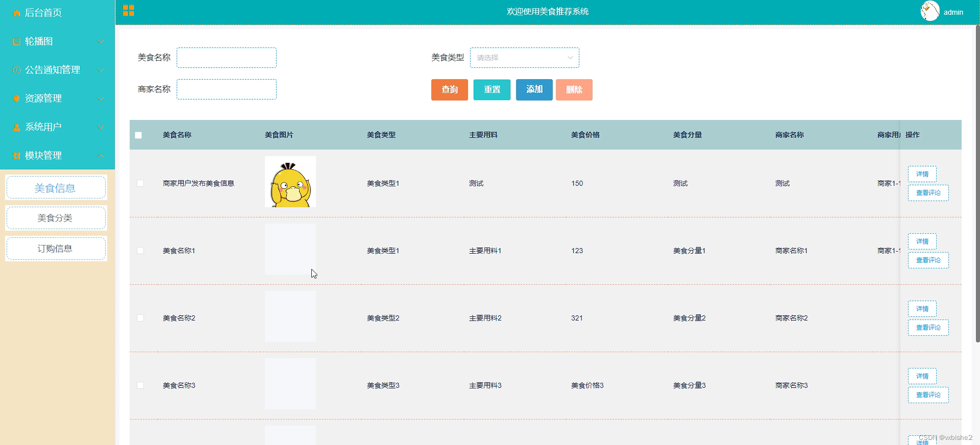The image size is (980, 445).
Task: Click the admin avatar image
Action: tap(930, 11)
